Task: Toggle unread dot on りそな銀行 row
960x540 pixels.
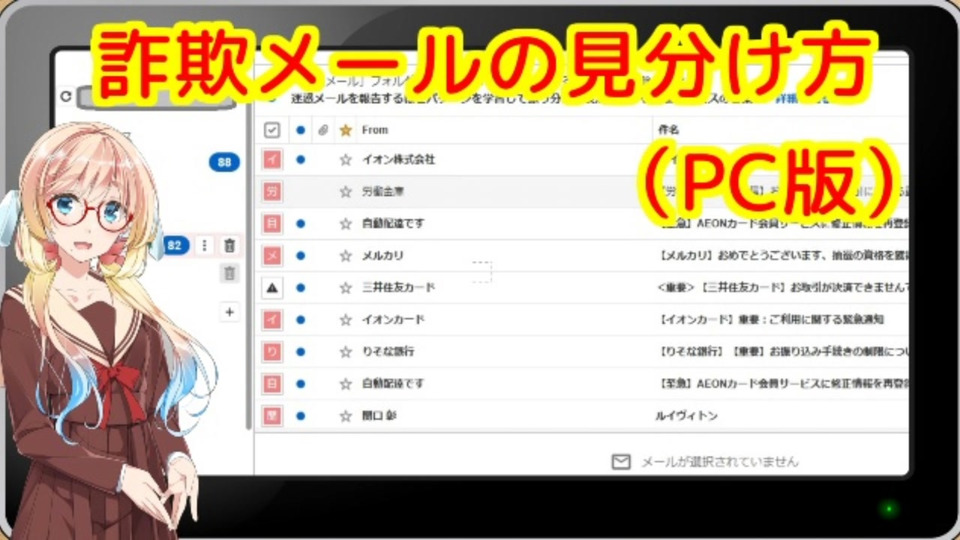Action: tap(300, 351)
